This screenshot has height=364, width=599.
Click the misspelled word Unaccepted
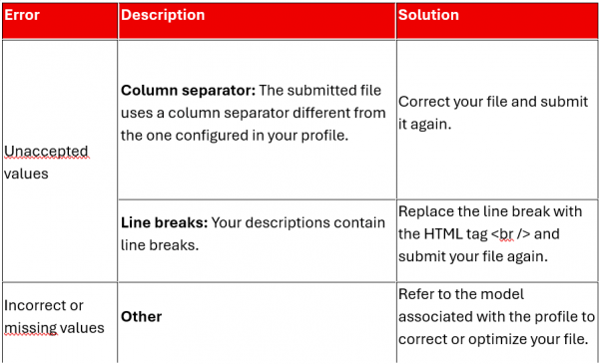click(46, 152)
